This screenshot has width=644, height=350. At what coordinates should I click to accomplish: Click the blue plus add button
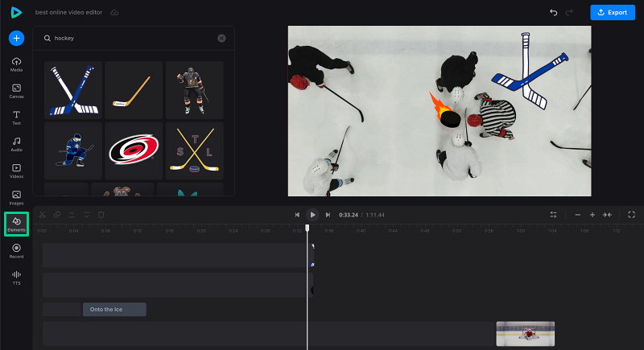[16, 38]
